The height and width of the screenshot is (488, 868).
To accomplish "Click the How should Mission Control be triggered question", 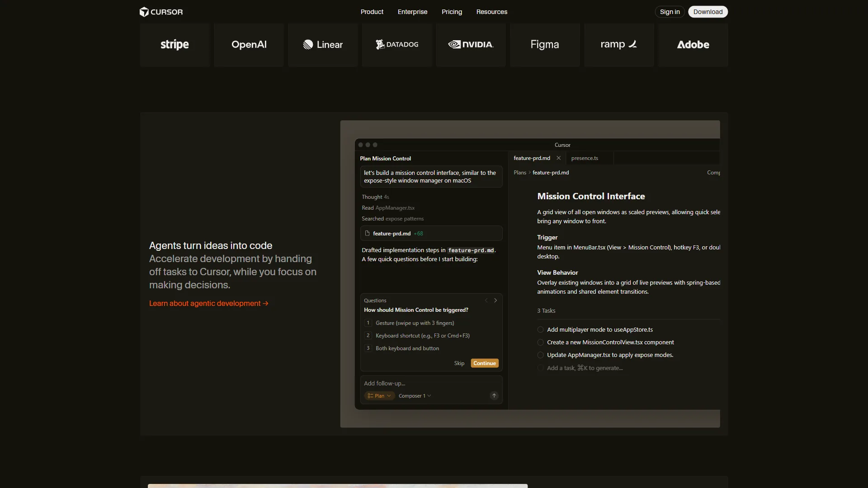I will [x=416, y=310].
